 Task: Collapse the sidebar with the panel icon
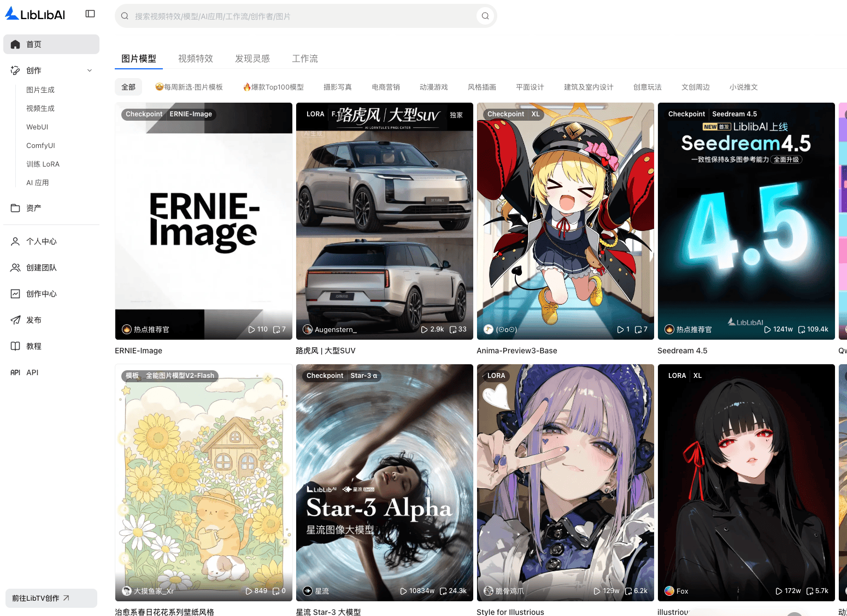coord(90,14)
